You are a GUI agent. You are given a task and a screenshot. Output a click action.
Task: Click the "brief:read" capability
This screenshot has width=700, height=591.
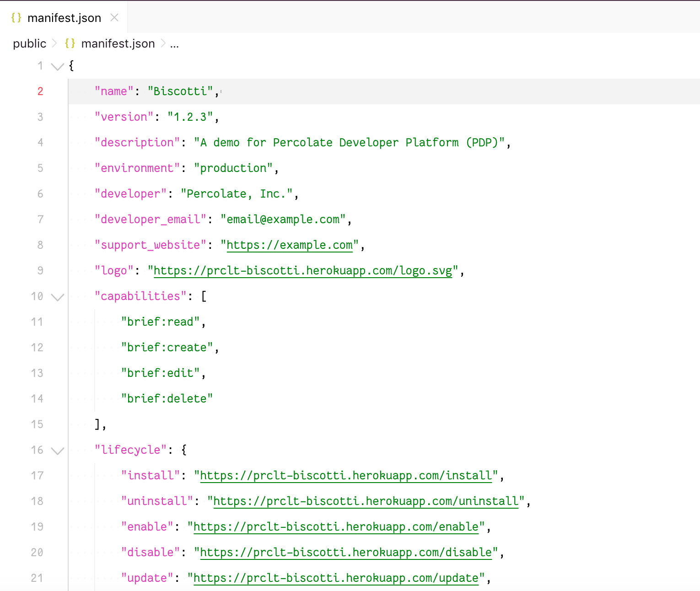click(161, 322)
